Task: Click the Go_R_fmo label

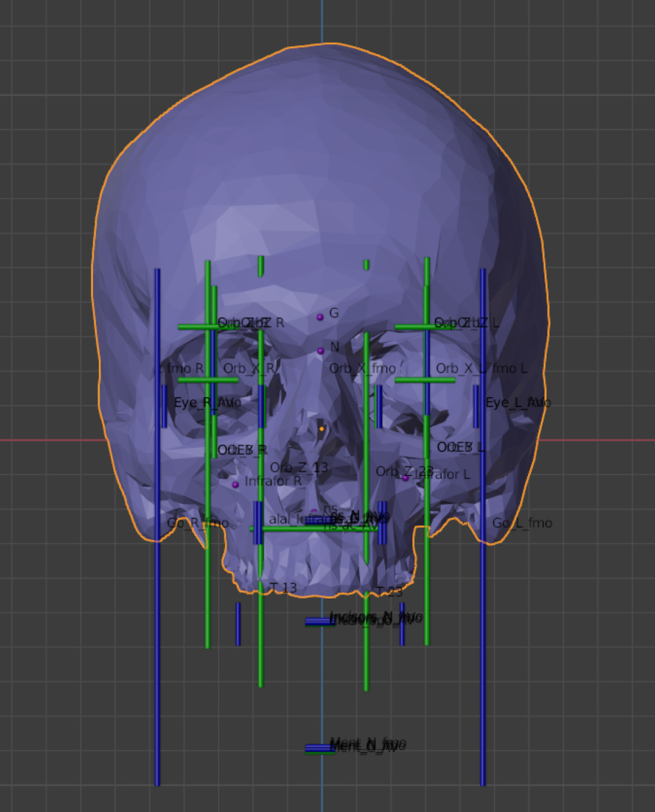Action: pos(197,523)
